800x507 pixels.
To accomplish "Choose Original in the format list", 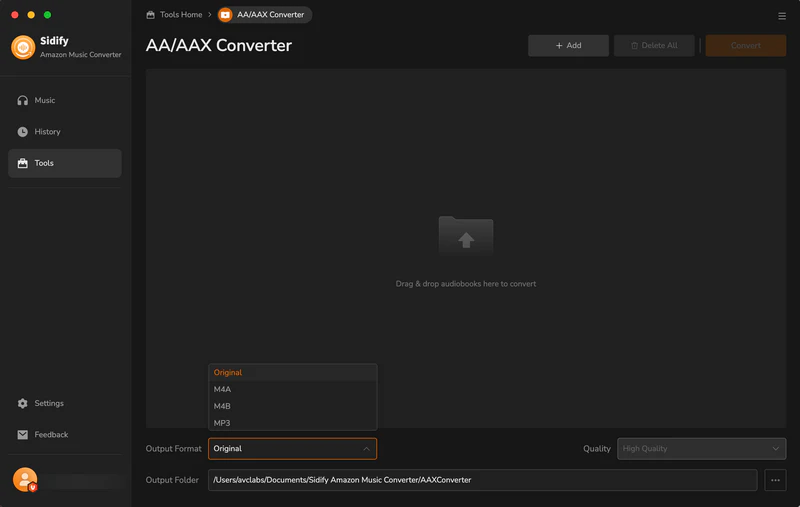I will [x=292, y=373].
